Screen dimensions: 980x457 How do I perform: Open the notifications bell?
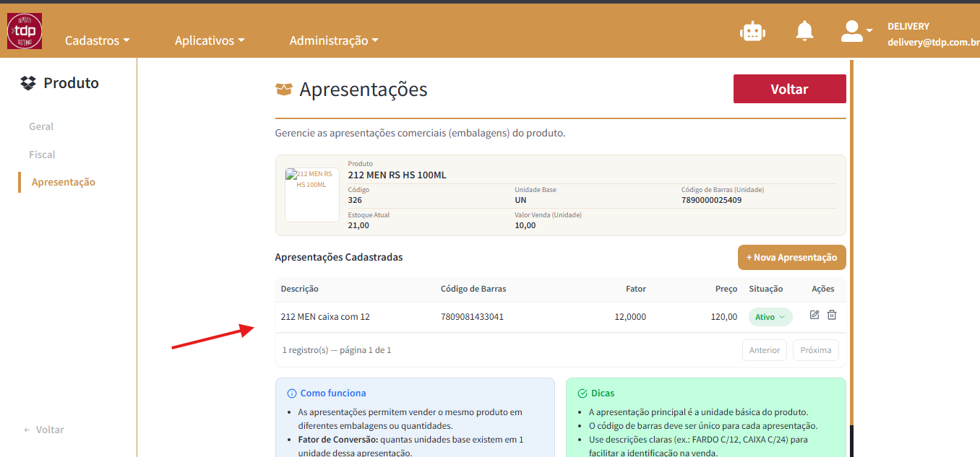(x=804, y=31)
